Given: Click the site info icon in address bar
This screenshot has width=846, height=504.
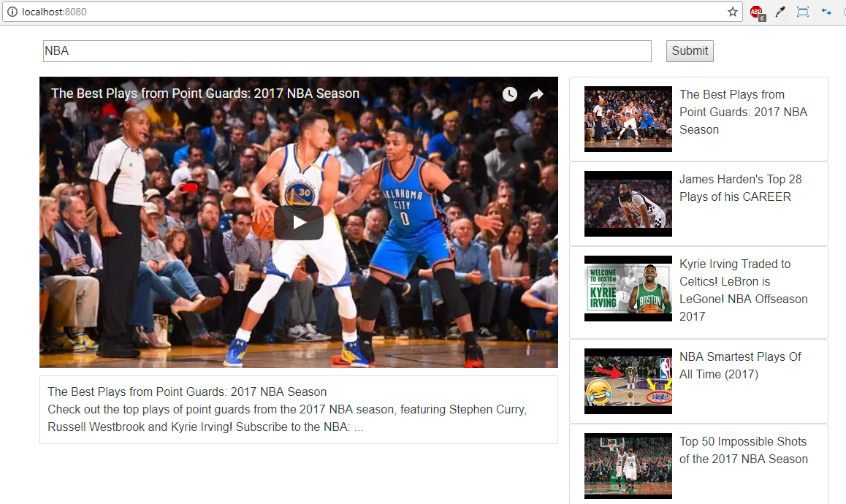Looking at the screenshot, I should [x=12, y=12].
